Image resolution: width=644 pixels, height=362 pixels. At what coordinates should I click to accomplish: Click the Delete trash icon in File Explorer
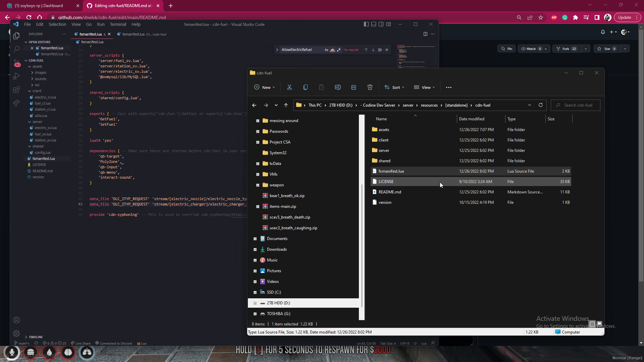(370, 87)
